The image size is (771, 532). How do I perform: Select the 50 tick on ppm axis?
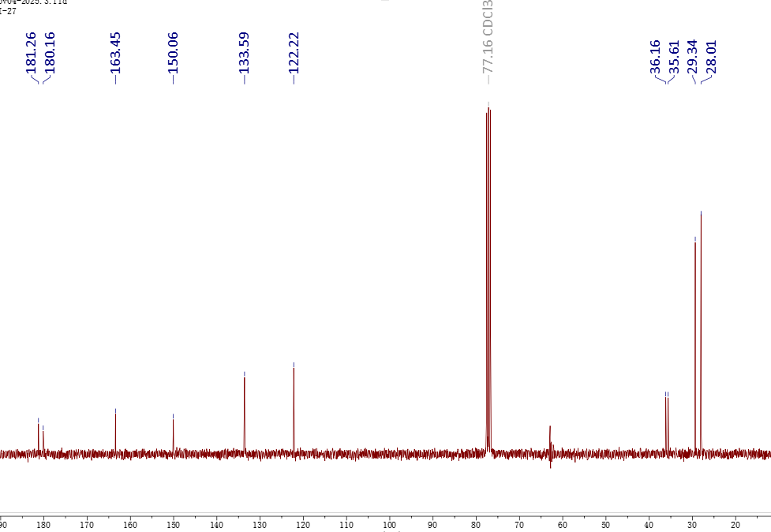click(605, 524)
